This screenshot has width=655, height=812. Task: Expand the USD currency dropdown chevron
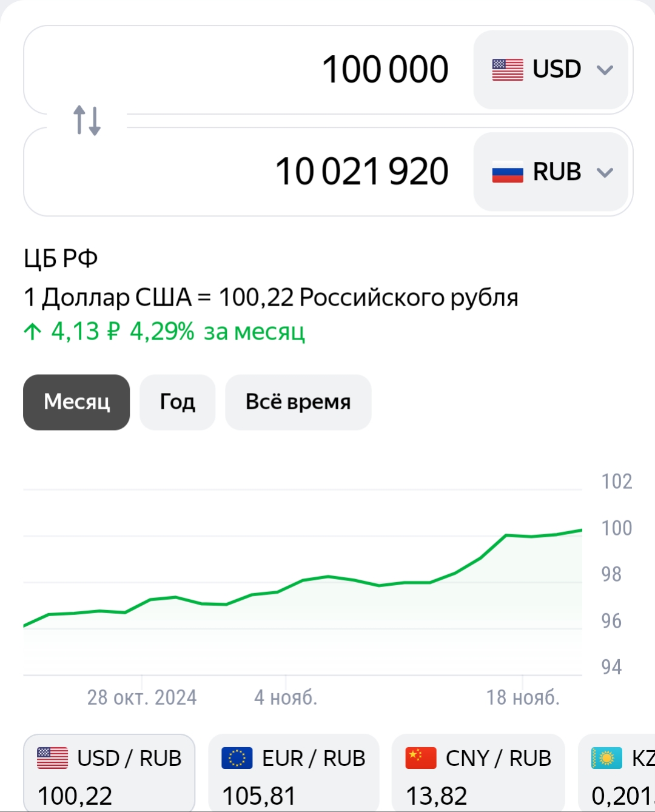(x=605, y=70)
